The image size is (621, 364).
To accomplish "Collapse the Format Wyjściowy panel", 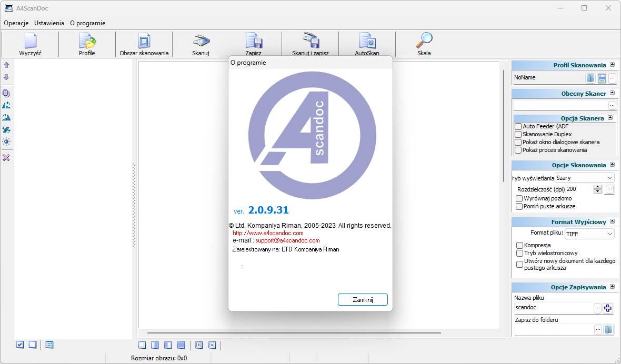I will 612,221.
